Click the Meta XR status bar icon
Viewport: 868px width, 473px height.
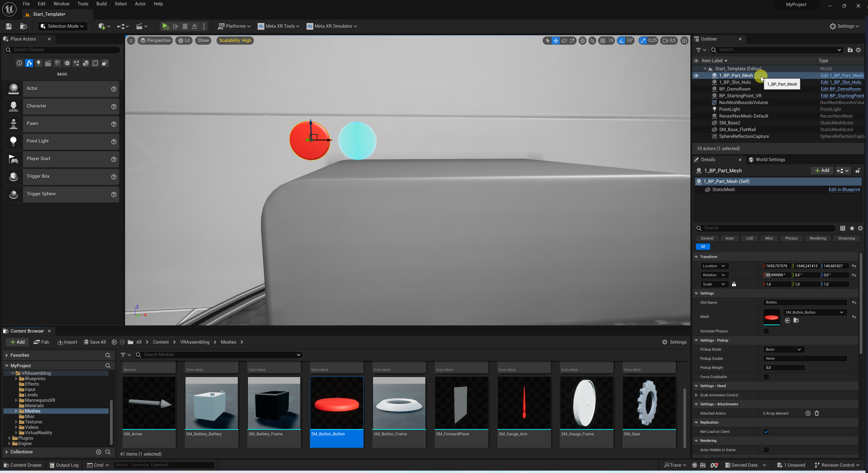tap(714, 465)
